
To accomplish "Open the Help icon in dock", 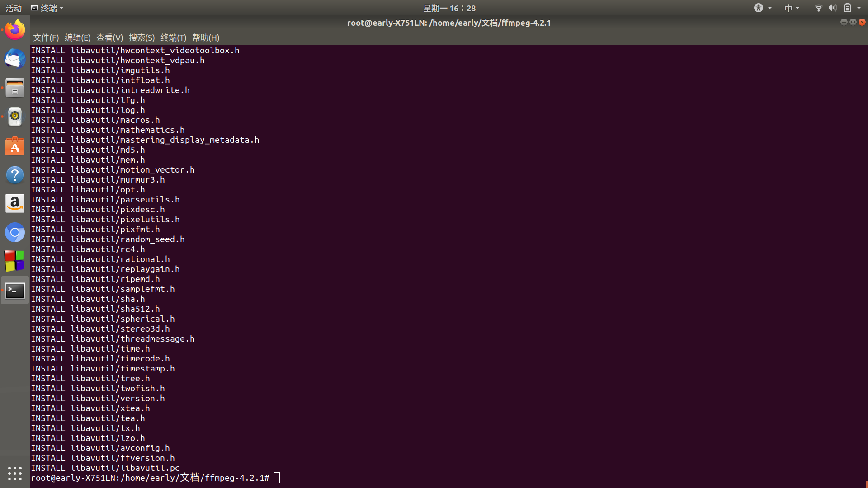I will [15, 175].
